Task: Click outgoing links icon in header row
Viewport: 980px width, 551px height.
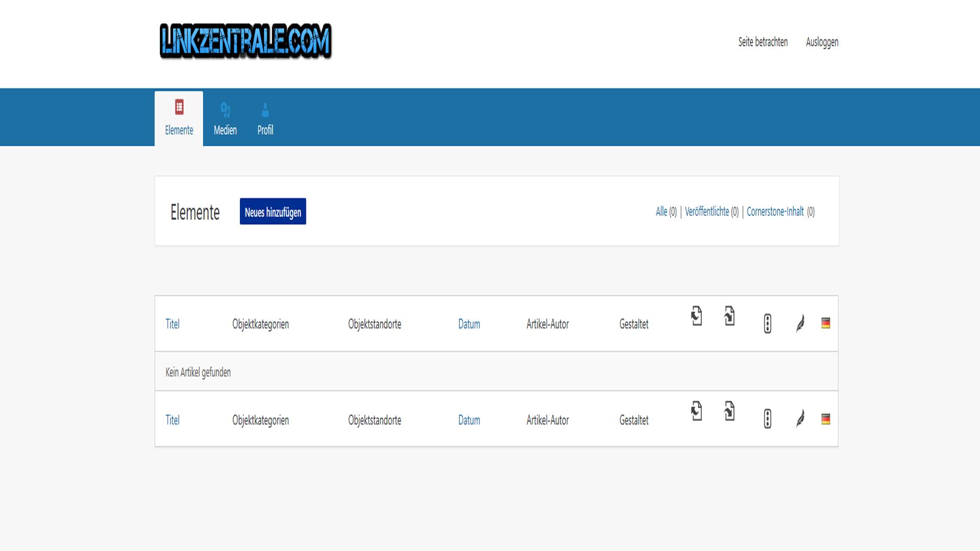Action: click(729, 316)
